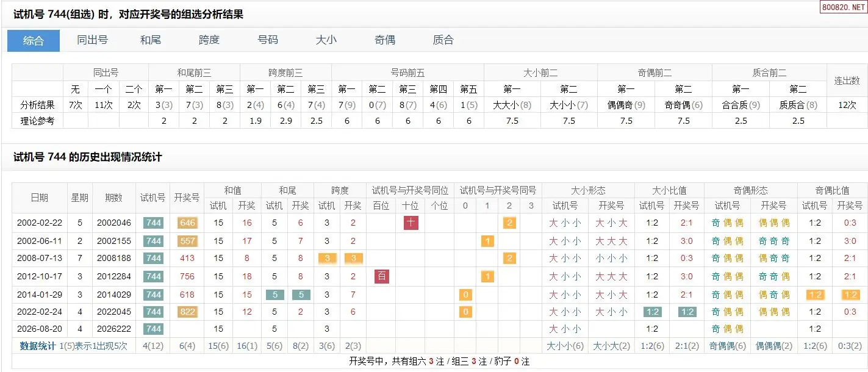Click draw number 413

[187, 258]
